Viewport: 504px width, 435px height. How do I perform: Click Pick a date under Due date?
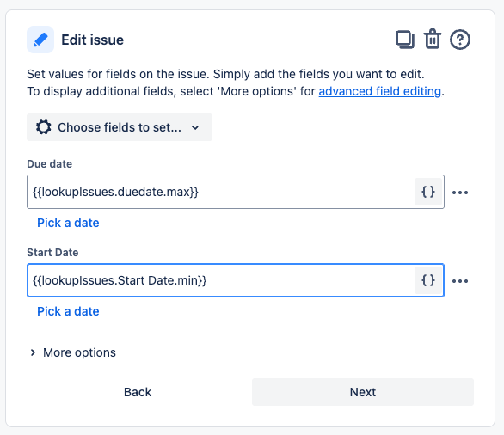click(68, 223)
